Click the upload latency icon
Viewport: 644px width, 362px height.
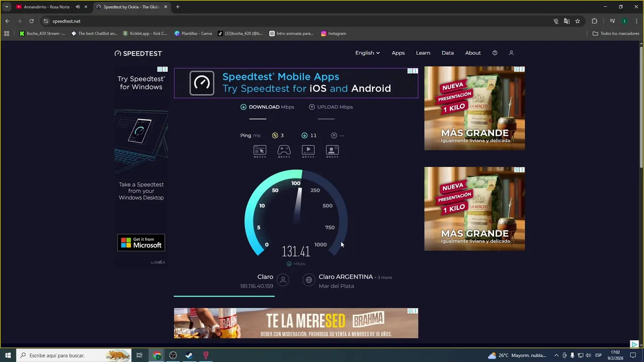(334, 135)
